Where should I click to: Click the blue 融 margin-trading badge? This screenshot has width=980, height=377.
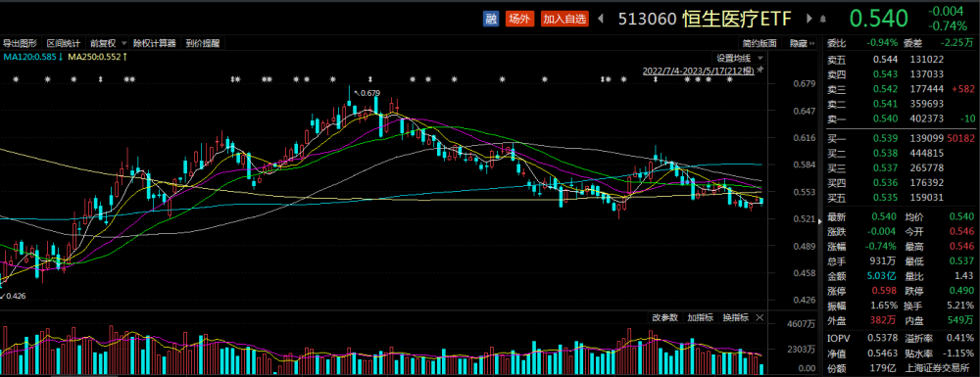[491, 19]
